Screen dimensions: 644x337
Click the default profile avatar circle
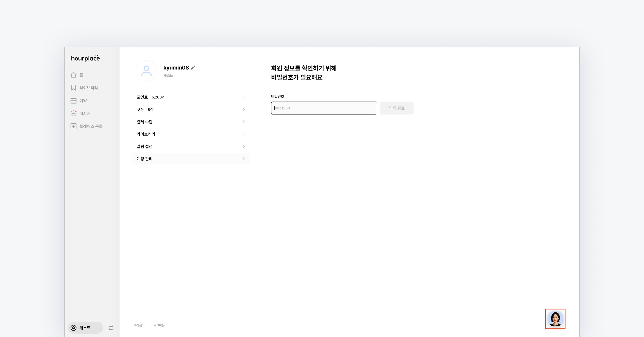tap(146, 71)
